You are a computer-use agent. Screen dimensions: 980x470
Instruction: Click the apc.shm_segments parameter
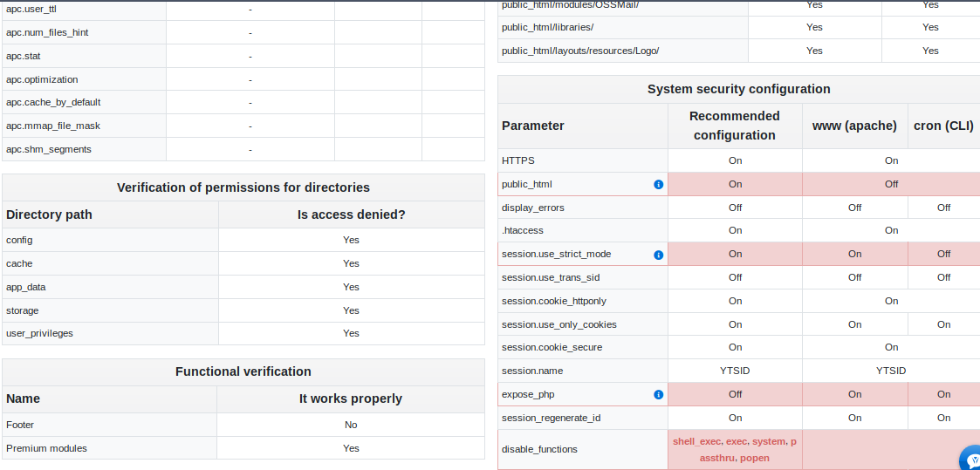[49, 149]
